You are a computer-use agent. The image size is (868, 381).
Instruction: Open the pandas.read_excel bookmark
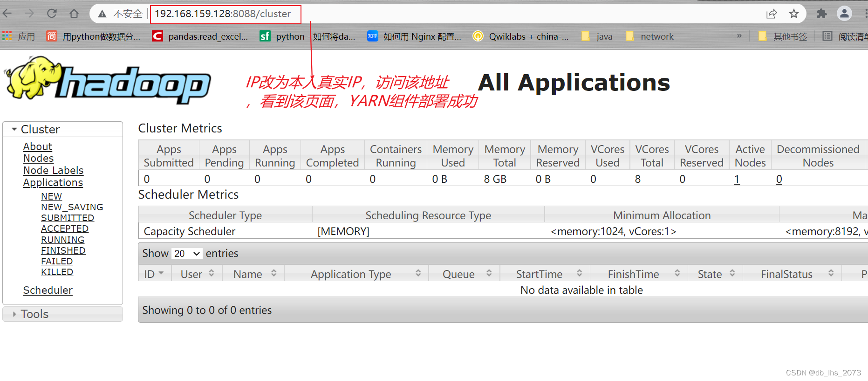pos(200,36)
